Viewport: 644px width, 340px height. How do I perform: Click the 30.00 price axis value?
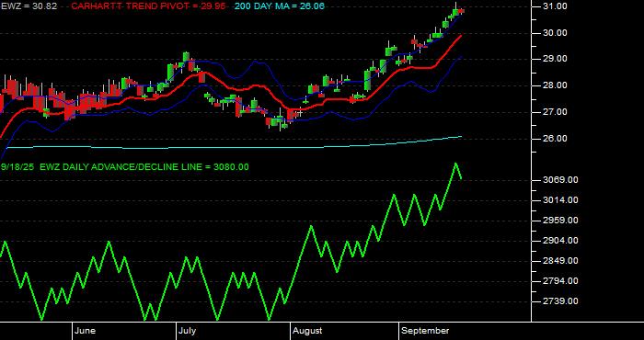[x=556, y=33]
